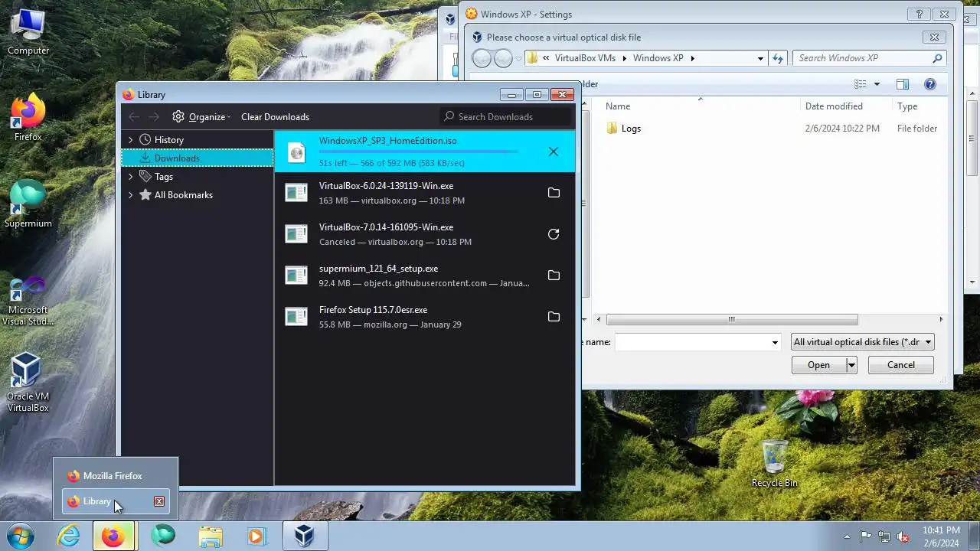Viewport: 980px width, 551px height.
Task: Click the VirtualBox-6.0.24 file type icon
Action: point(296,193)
